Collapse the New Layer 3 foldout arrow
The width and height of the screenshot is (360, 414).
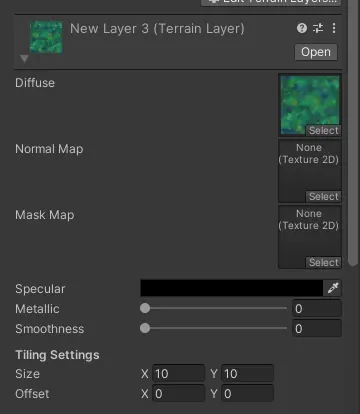point(24,59)
